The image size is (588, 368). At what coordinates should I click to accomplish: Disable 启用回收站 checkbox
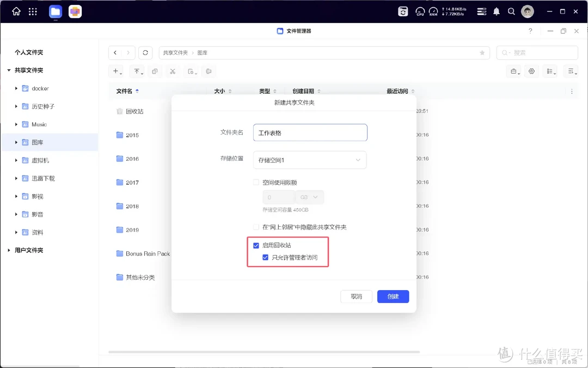256,245
